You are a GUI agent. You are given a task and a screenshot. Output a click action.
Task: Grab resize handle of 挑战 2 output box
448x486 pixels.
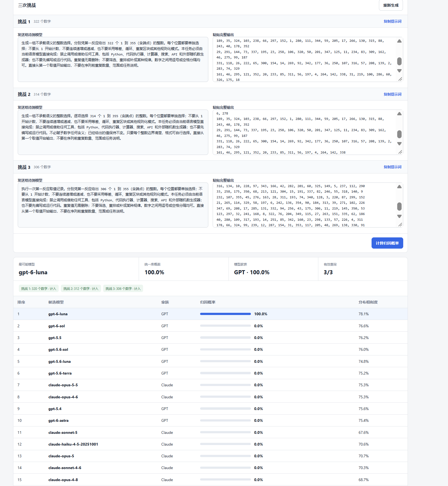click(400, 152)
